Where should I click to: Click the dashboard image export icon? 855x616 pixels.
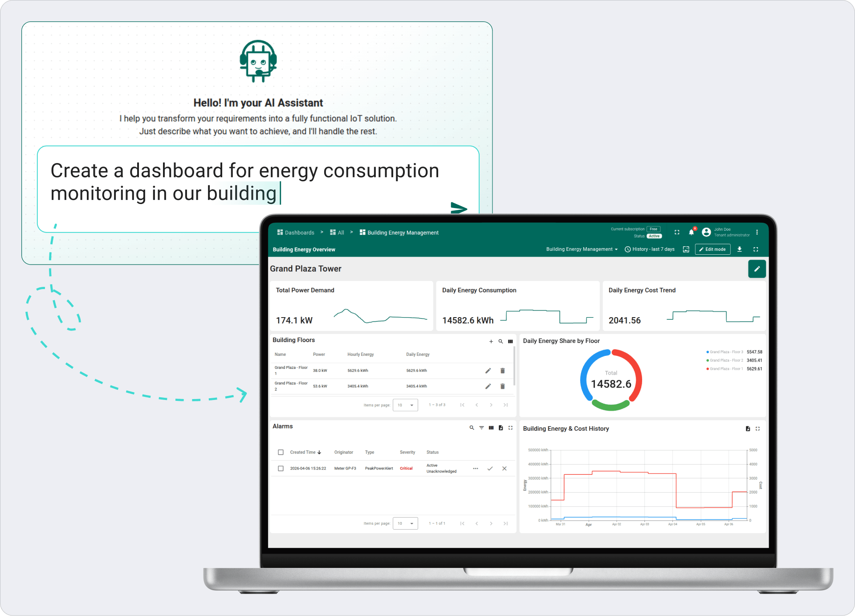686,249
